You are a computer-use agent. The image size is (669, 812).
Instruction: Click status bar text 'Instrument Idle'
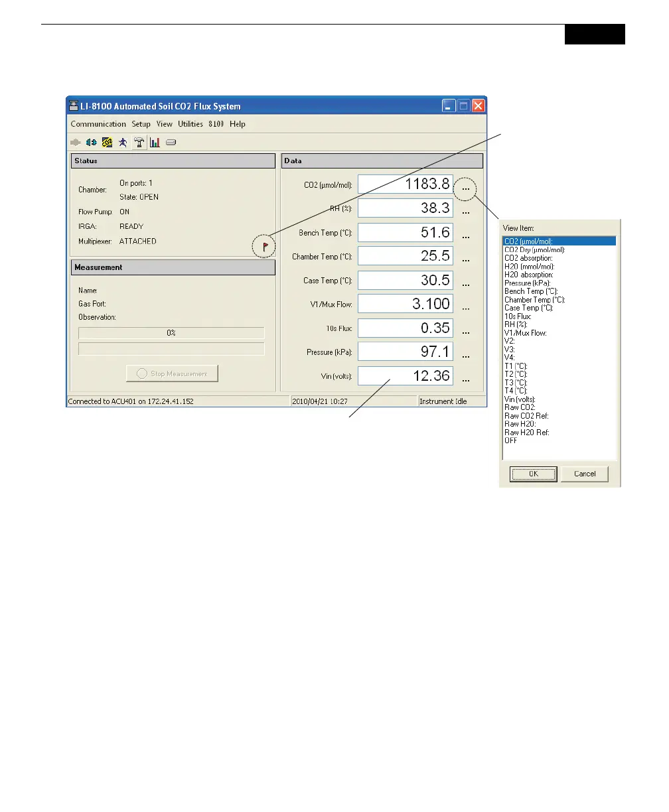[443, 401]
